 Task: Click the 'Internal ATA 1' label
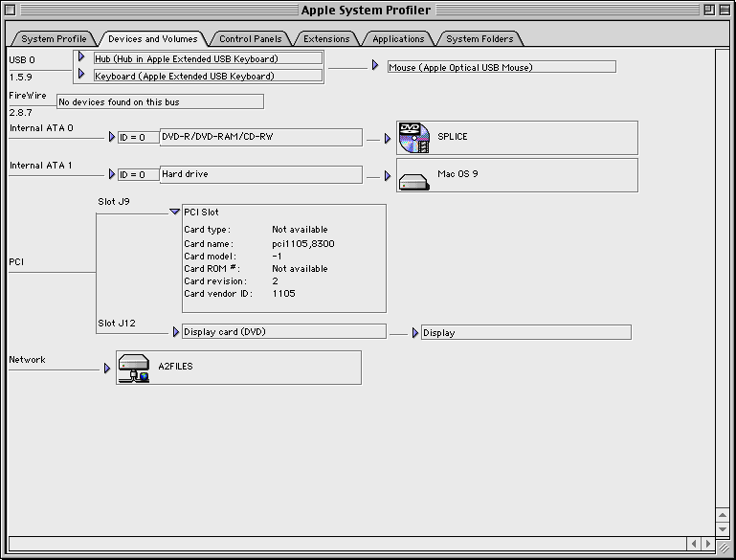pyautogui.click(x=41, y=166)
